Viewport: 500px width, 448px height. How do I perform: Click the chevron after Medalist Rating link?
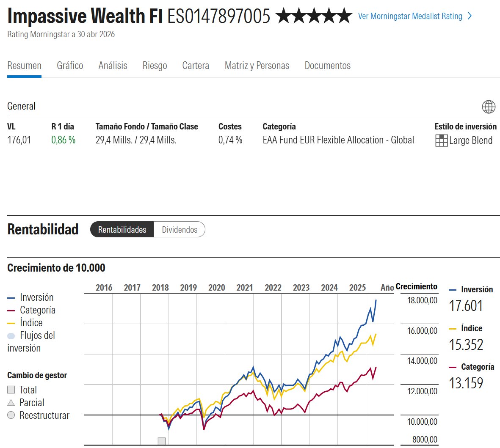470,16
